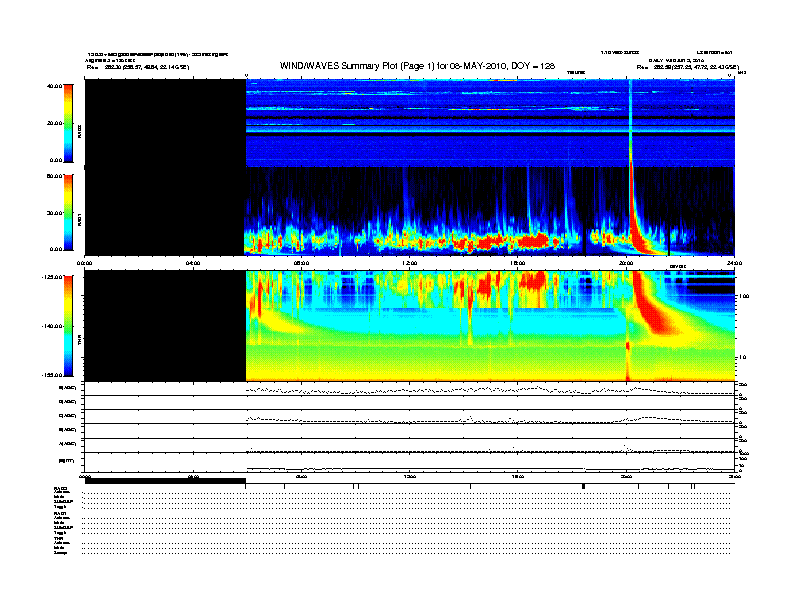Screen dimensions: 792x612
Task: Click the -140.00 label on TNR scale
Action: click(53, 326)
